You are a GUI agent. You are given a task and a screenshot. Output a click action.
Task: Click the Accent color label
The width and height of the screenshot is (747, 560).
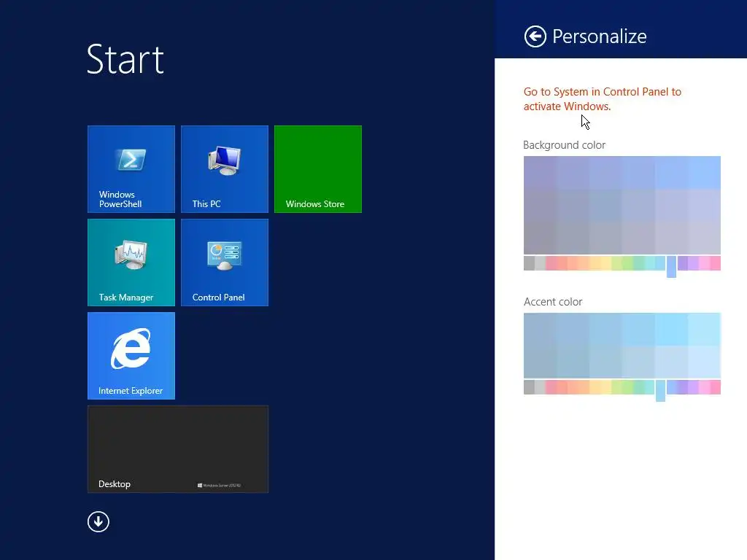point(553,301)
